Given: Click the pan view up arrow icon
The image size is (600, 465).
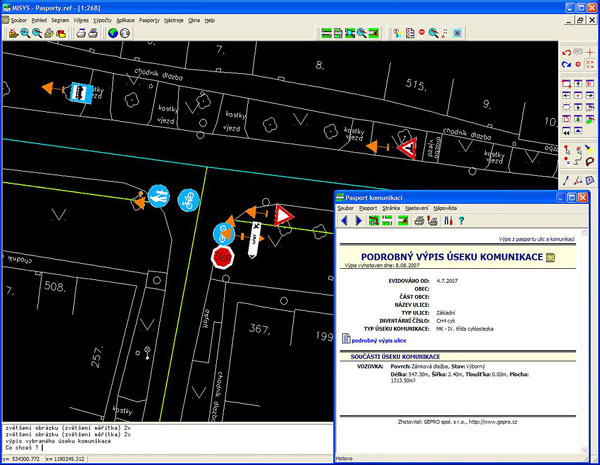Looking at the screenshot, I should click(x=578, y=83).
